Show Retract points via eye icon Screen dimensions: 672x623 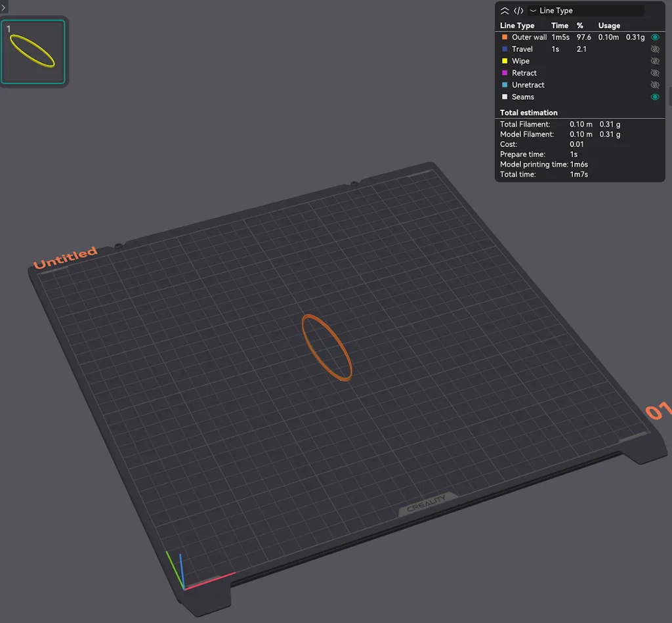tap(655, 74)
